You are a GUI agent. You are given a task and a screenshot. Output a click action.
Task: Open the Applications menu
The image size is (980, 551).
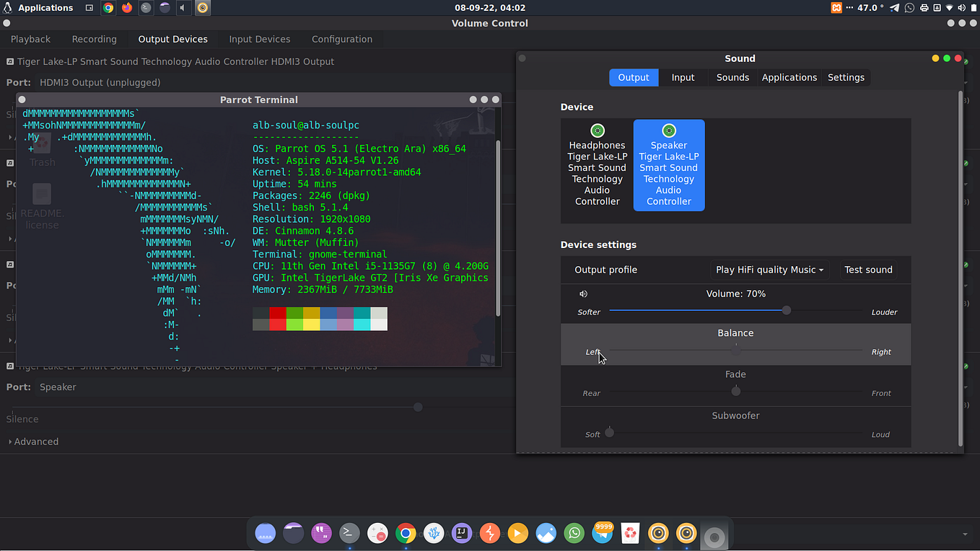39,8
